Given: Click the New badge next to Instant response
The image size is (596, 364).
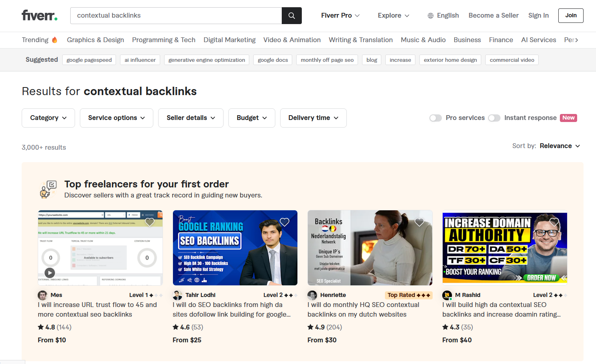Looking at the screenshot, I should click(568, 118).
